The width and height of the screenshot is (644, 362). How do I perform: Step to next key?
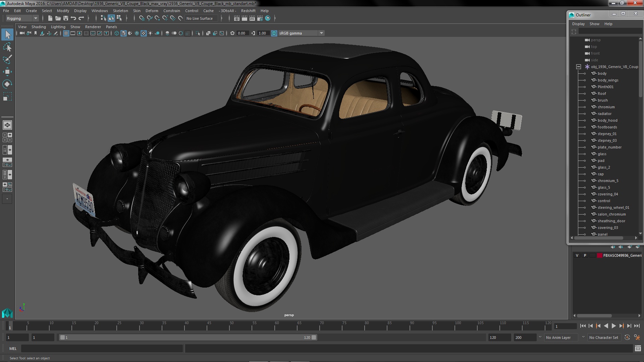tap(621, 326)
